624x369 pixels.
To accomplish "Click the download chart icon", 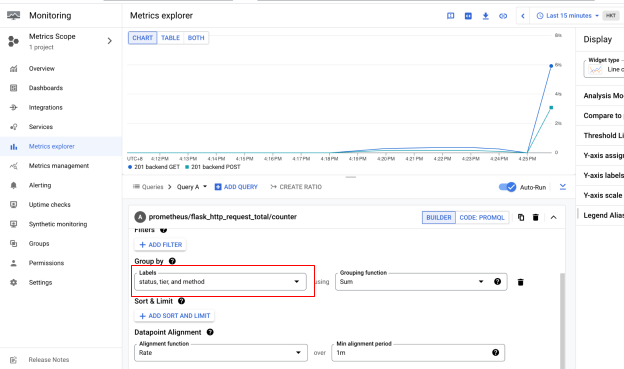I will [486, 16].
